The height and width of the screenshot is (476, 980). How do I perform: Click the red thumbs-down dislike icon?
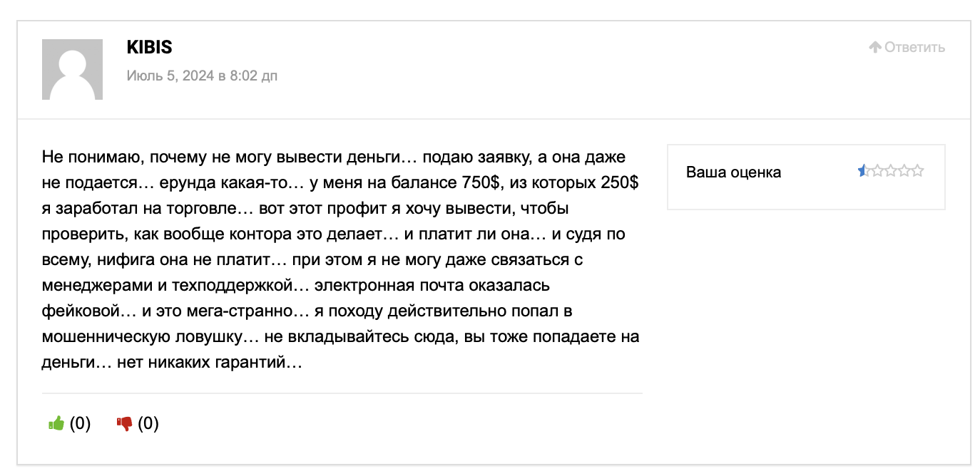[124, 423]
